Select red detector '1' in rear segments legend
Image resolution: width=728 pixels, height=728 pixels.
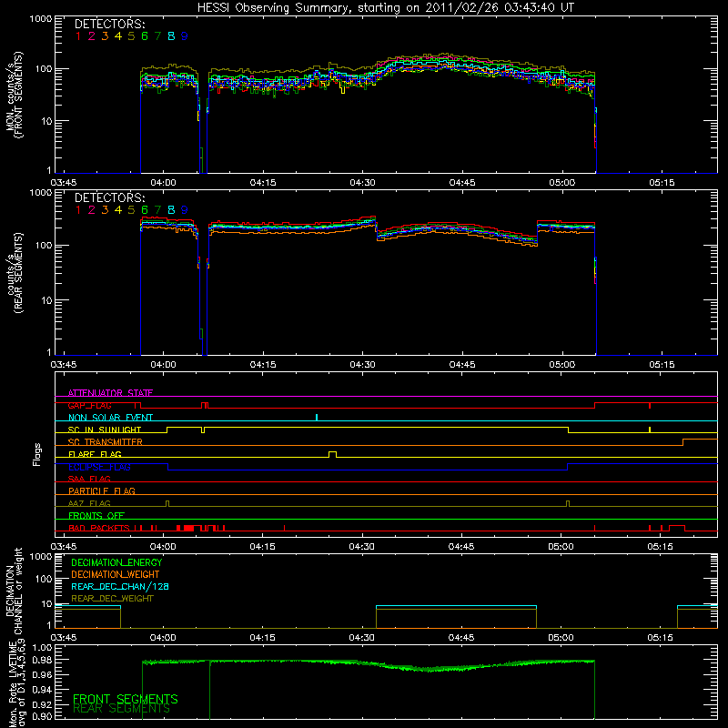78,210
